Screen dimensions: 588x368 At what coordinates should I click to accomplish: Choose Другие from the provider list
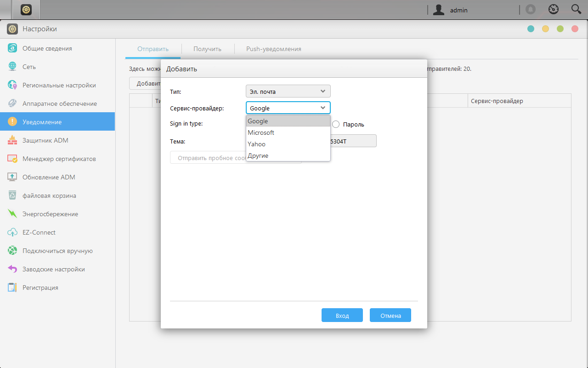click(288, 155)
